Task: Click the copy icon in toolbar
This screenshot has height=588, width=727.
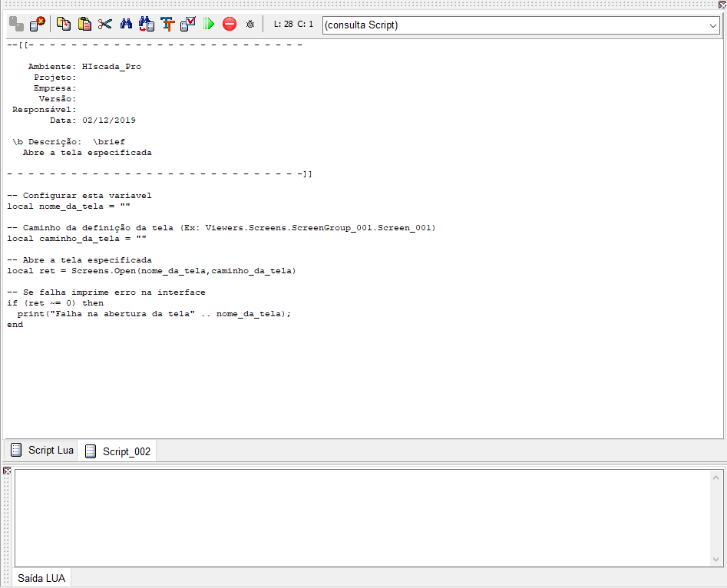Action: [64, 24]
